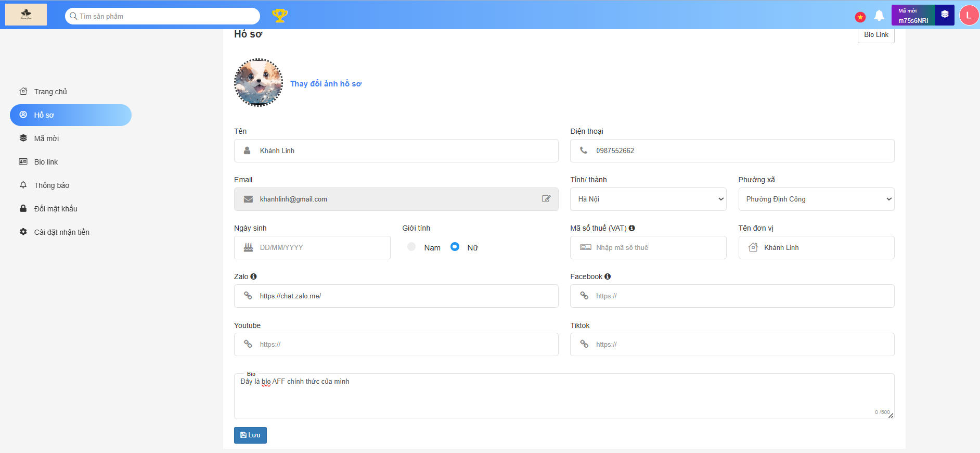Click the Zalo info icon
Screen dimensions: 980x453
coord(253,276)
